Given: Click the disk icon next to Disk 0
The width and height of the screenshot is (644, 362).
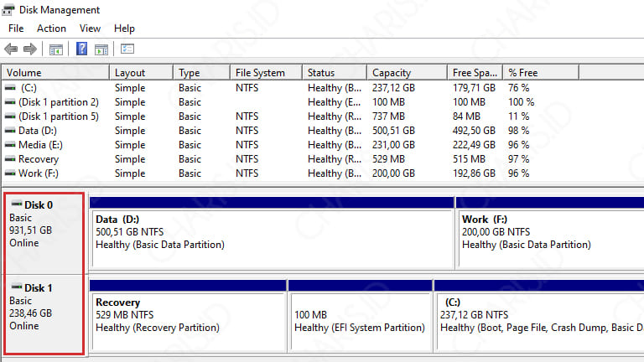Looking at the screenshot, I should coord(17,204).
